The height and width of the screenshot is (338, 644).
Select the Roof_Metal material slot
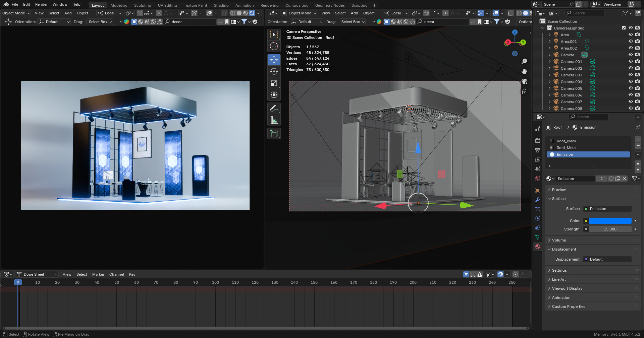588,148
